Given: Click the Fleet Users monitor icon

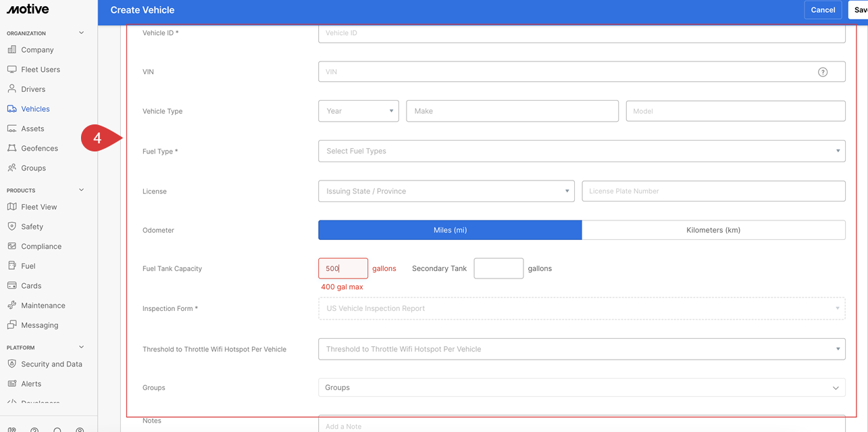Looking at the screenshot, I should point(11,69).
